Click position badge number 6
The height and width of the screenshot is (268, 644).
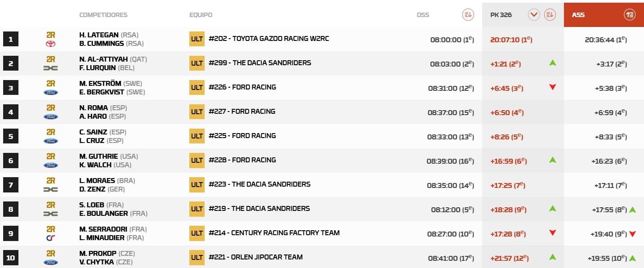10,161
